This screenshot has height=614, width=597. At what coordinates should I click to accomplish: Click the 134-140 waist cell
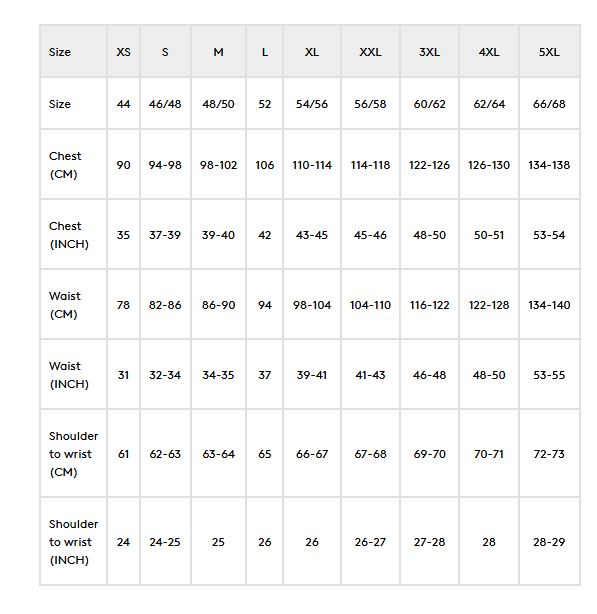[549, 305]
